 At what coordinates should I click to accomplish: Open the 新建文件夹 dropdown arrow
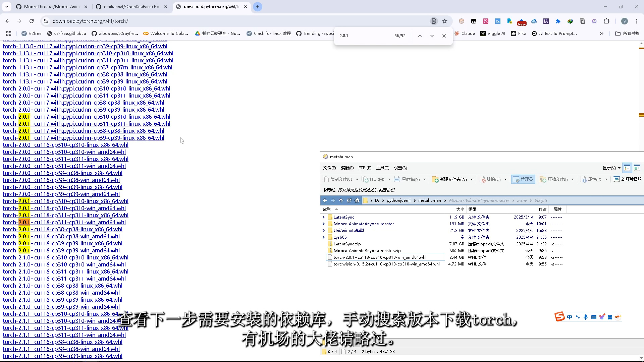click(x=472, y=179)
